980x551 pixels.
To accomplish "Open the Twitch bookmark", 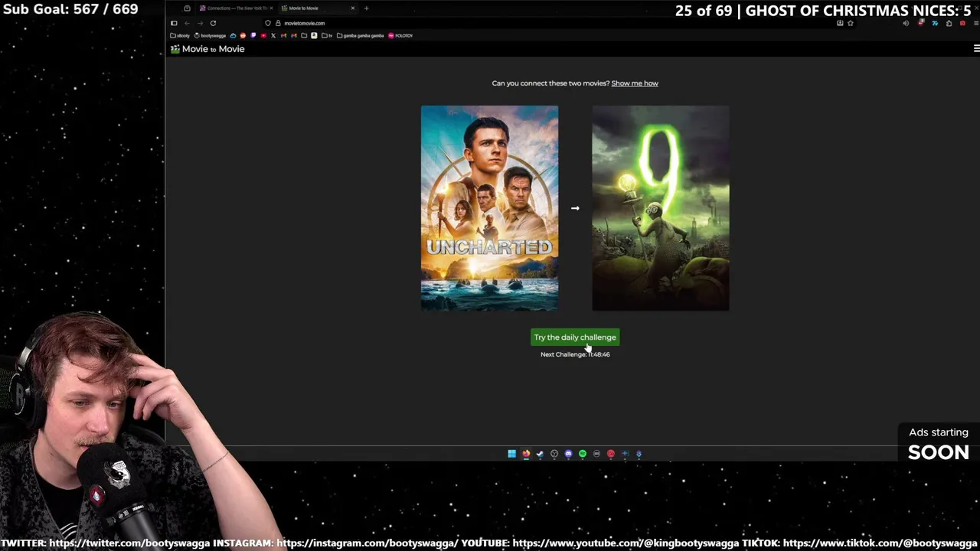I will coord(253,36).
